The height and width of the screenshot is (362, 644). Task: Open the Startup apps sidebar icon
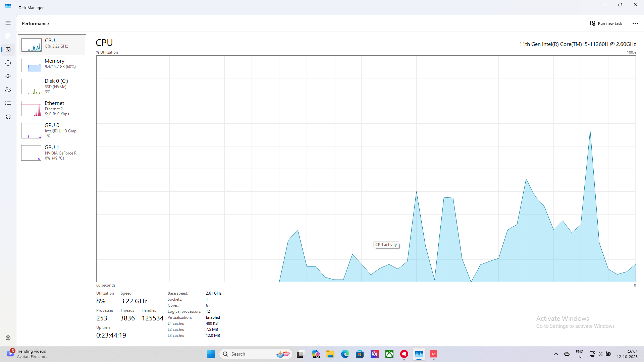8,76
